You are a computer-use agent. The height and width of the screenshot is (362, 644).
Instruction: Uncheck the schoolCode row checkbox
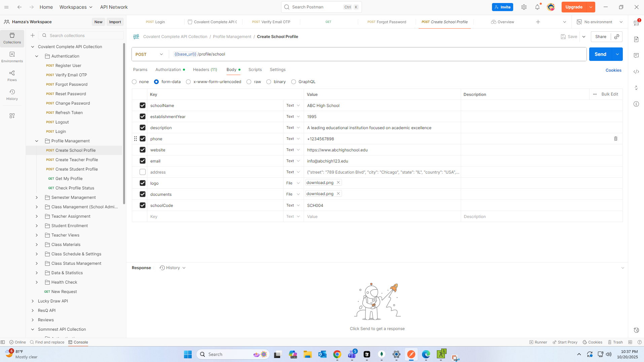pos(143,205)
